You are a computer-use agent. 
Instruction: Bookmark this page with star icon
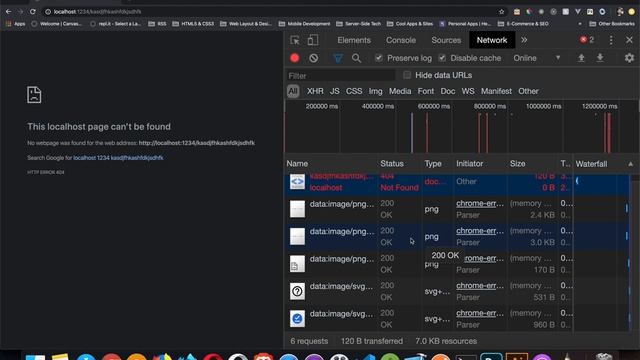(502, 12)
